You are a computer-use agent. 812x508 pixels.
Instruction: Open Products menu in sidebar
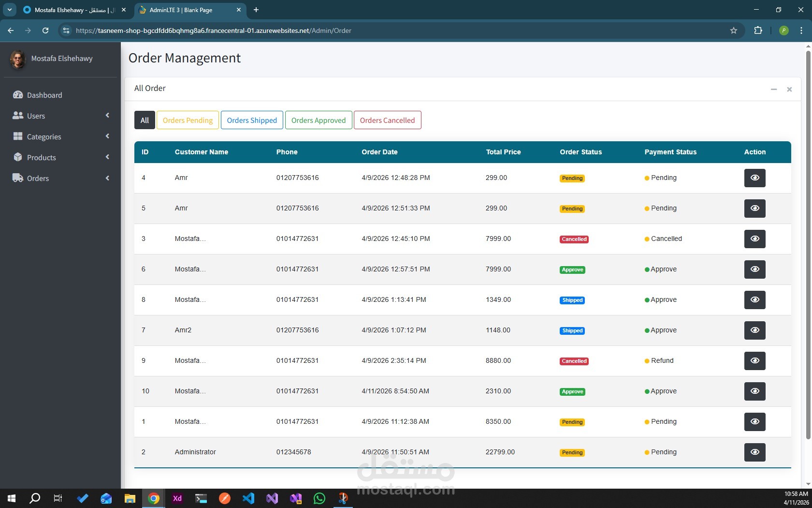coord(60,157)
